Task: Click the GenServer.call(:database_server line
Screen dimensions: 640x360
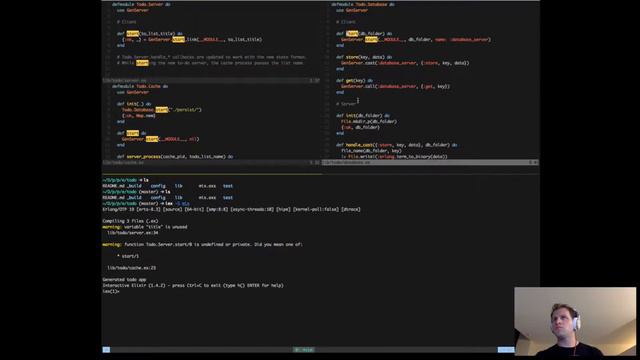Action: coord(395,86)
